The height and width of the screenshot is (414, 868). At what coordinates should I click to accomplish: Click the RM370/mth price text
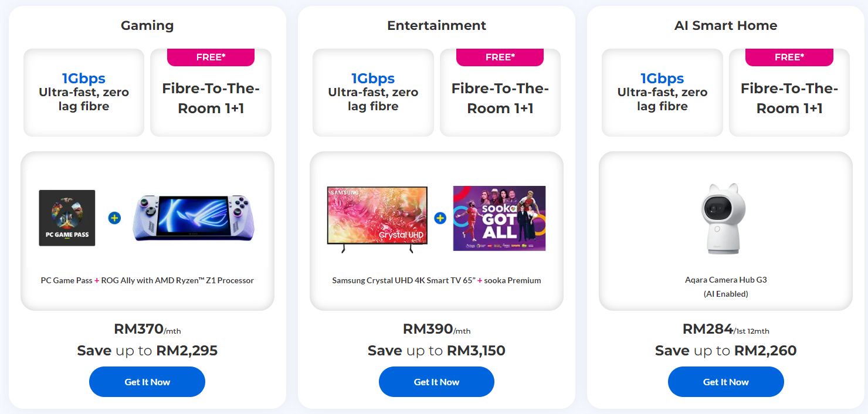click(x=147, y=329)
